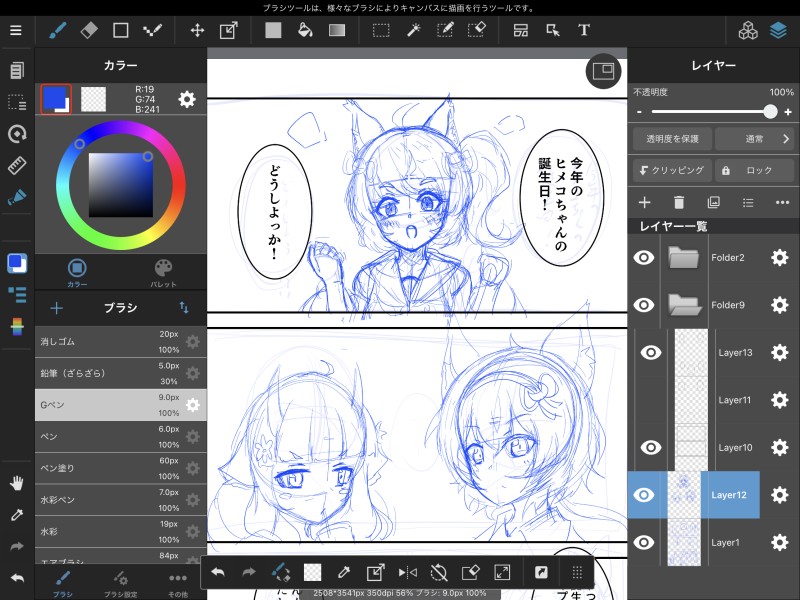The image size is (800, 600).
Task: Toggle layer ロック lock
Action: point(754,170)
